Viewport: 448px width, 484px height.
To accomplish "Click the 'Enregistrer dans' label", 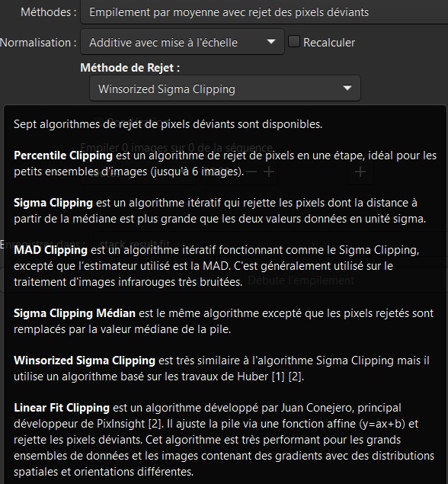I will pyautogui.click(x=43, y=244).
